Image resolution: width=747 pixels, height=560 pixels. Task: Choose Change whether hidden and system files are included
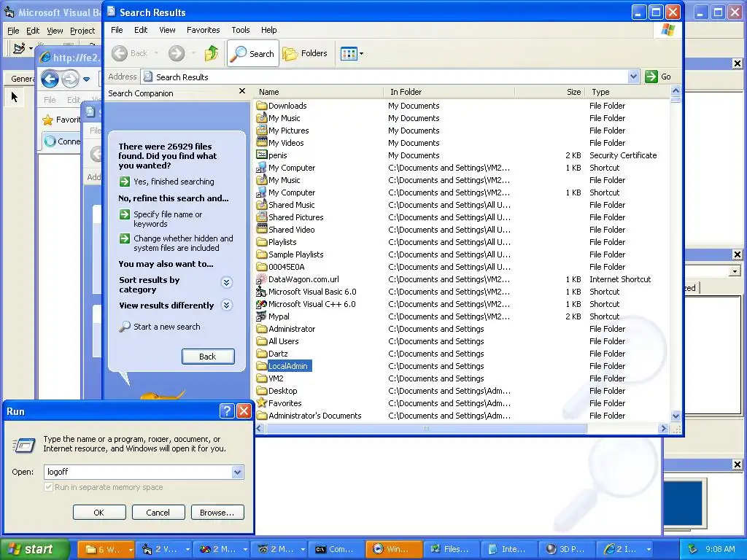[183, 243]
